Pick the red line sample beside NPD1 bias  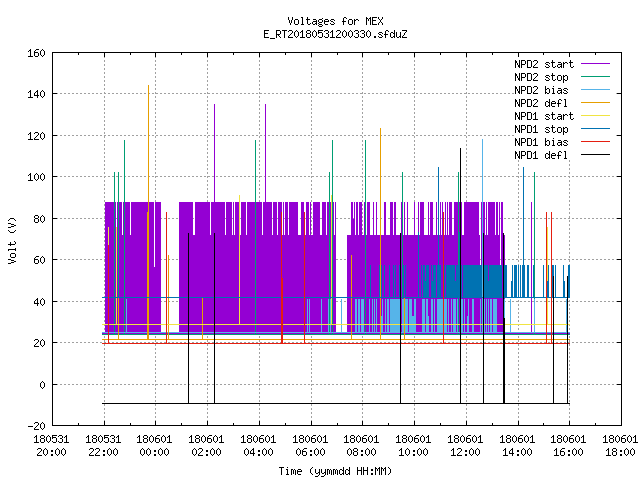[595, 142]
